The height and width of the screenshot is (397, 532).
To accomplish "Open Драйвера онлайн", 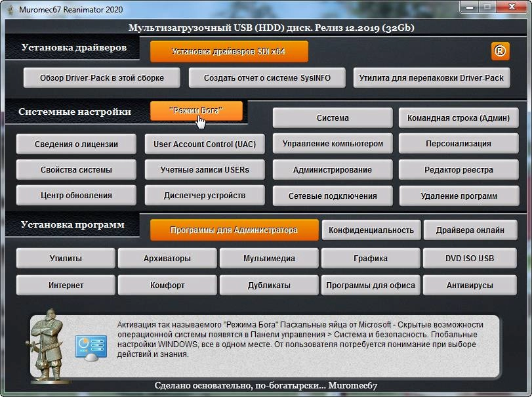I will tap(470, 230).
